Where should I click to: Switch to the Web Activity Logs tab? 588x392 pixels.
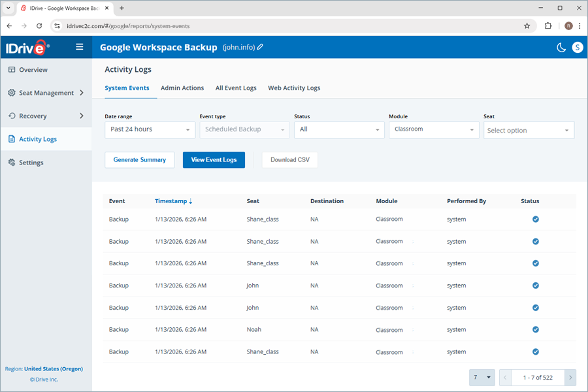point(294,88)
